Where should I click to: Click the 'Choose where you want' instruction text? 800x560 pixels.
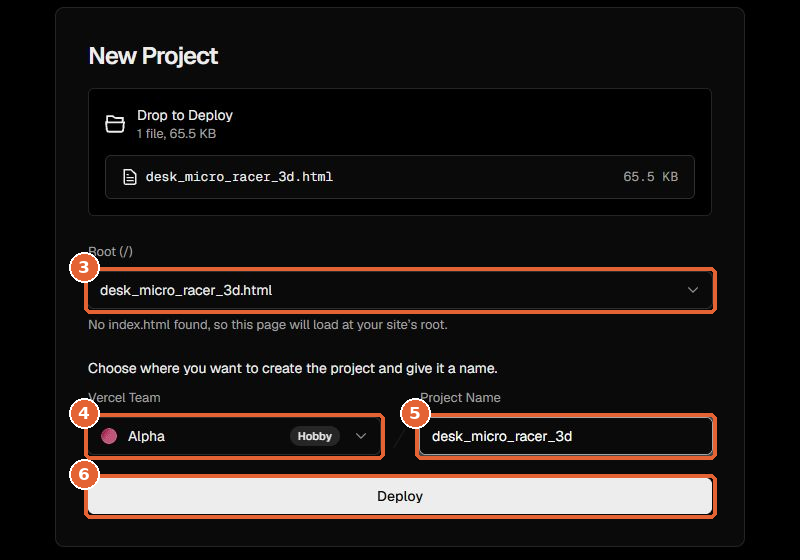point(293,368)
